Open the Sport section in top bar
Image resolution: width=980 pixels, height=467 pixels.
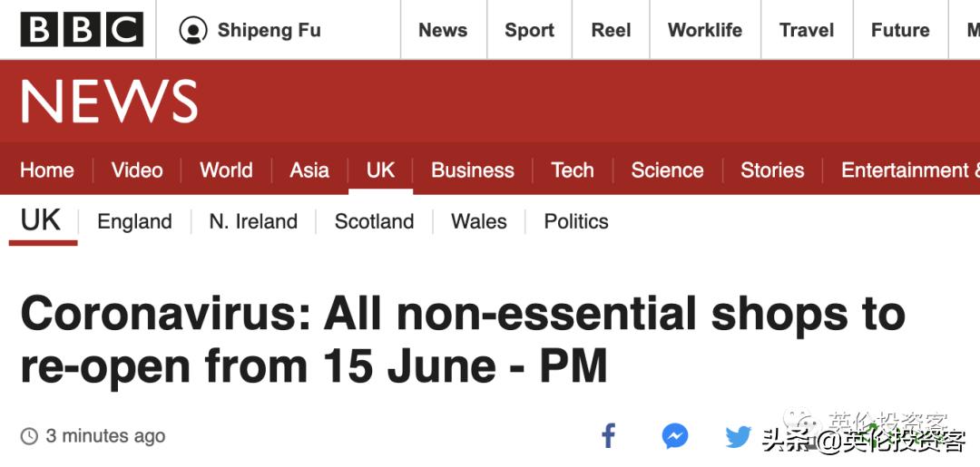[x=529, y=30]
